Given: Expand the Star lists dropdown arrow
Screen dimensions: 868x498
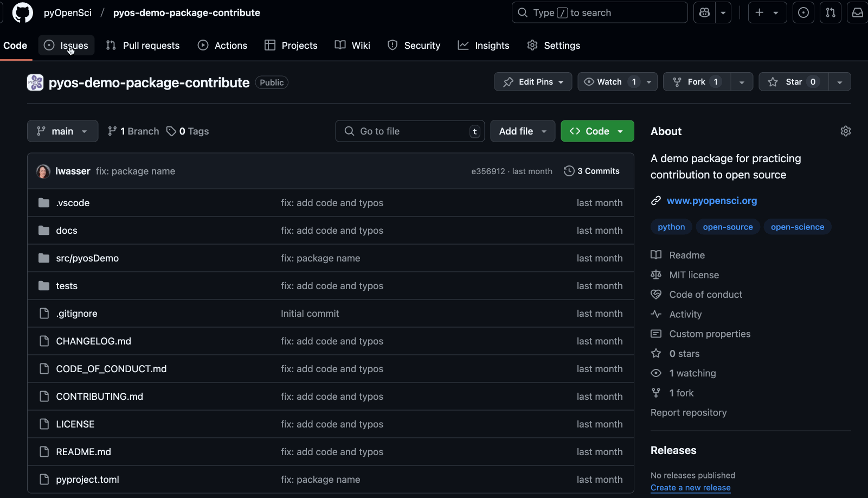Looking at the screenshot, I should point(840,82).
